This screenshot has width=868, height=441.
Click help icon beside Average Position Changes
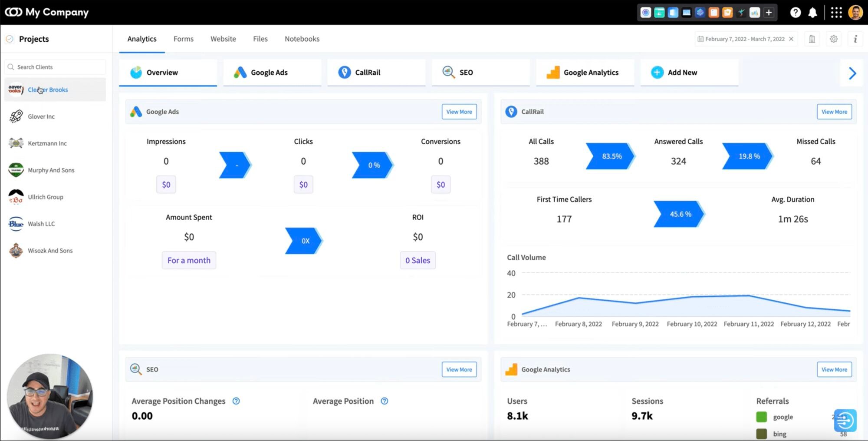coord(236,401)
